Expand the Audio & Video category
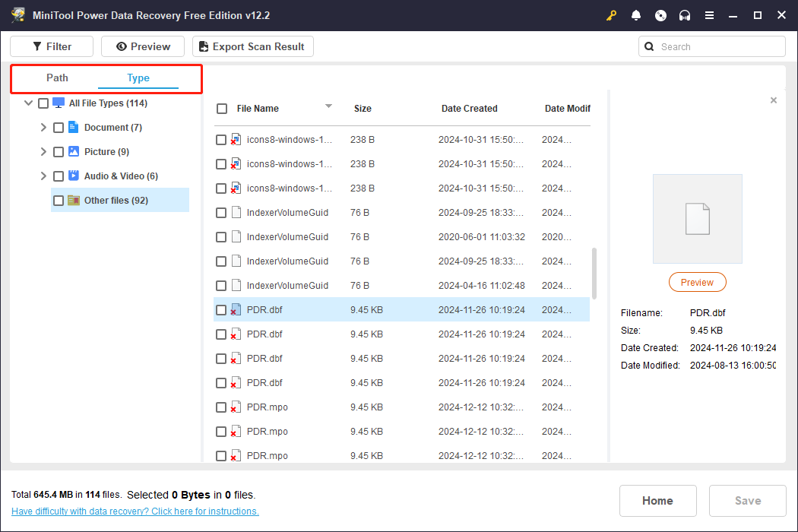 pos(43,176)
